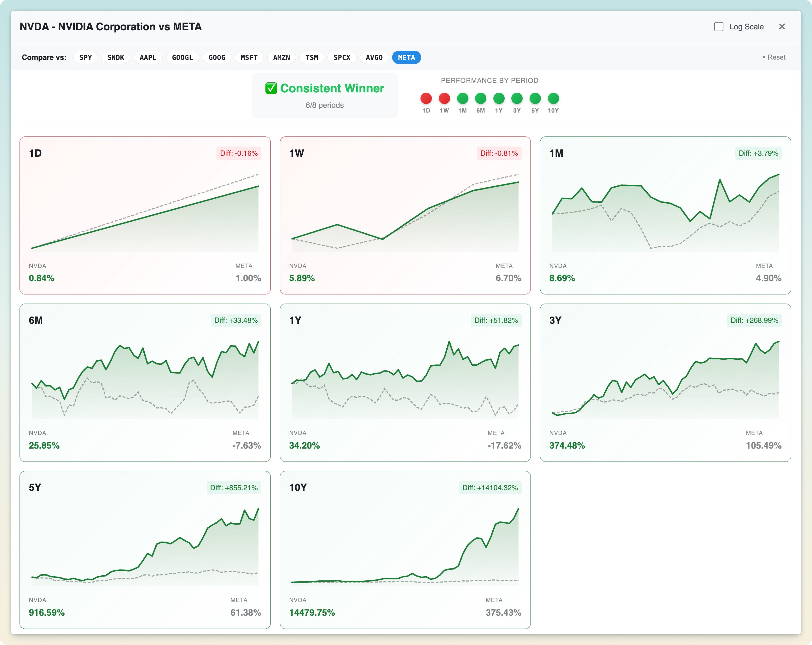This screenshot has width=812, height=645.
Task: Click META value '-7.63%' in 6M card
Action: pyautogui.click(x=247, y=445)
